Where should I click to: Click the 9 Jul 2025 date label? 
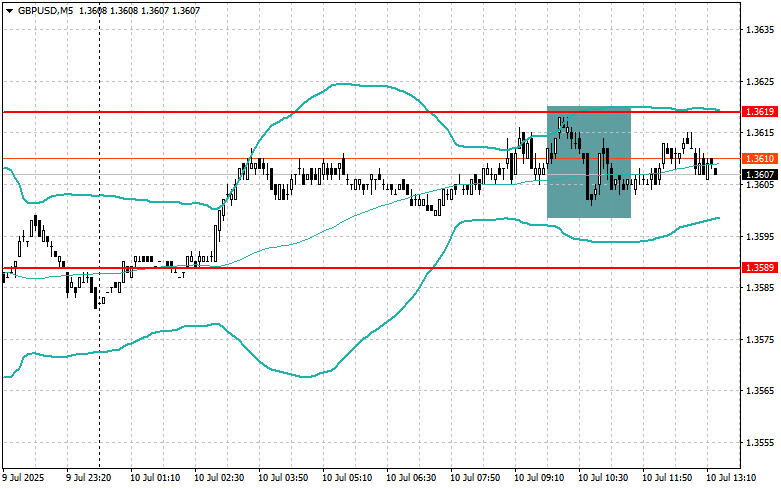point(23,478)
